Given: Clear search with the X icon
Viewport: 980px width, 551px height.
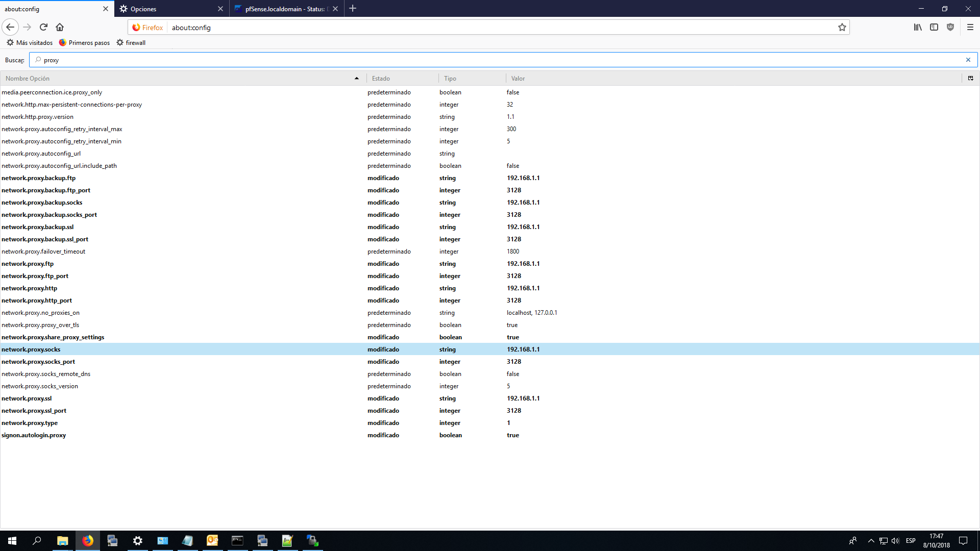Looking at the screenshot, I should [968, 60].
